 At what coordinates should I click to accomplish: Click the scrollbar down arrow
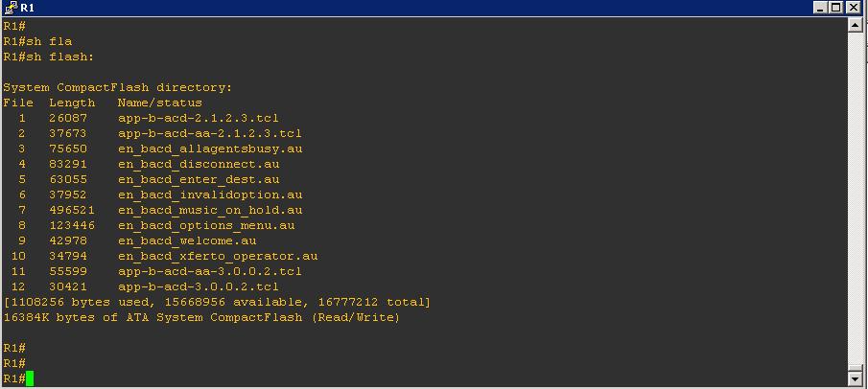point(855,378)
